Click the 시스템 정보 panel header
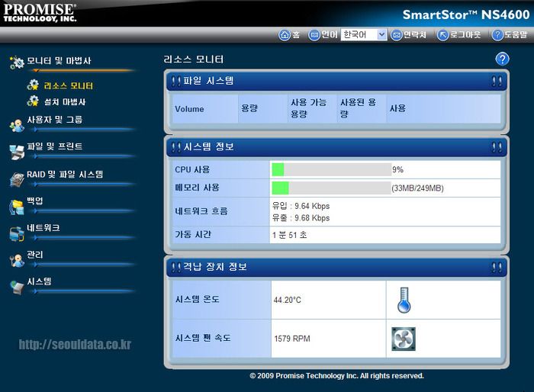 coord(336,147)
